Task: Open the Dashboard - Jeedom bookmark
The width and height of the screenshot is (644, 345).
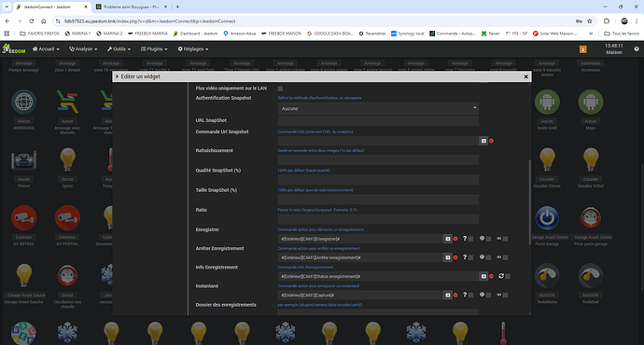Action: [195, 34]
